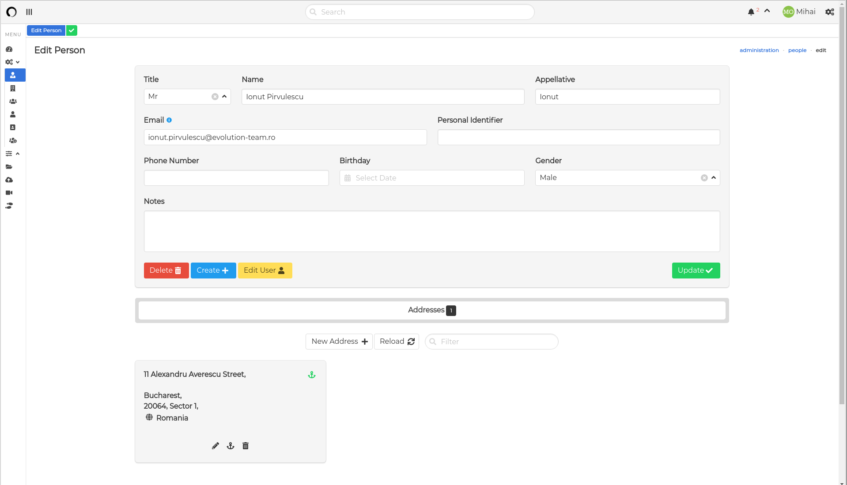
Task: Collapse the header using the up chevron
Action: (x=767, y=11)
